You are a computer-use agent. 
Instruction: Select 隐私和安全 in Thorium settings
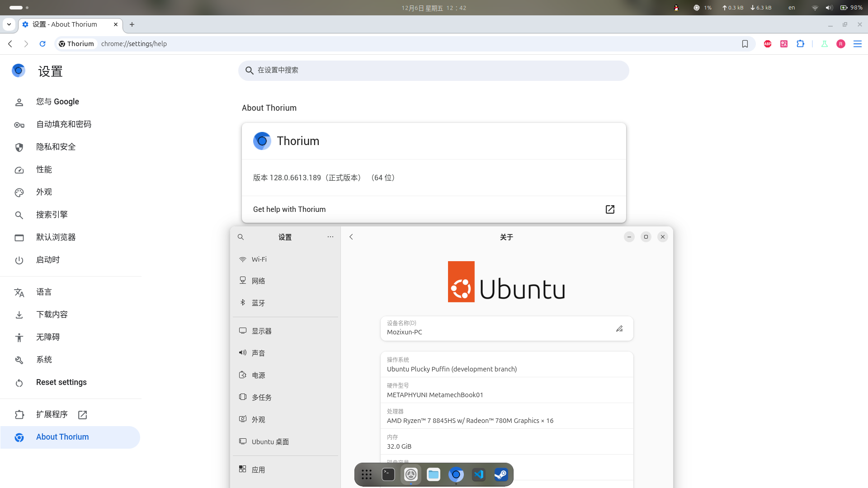(71, 147)
